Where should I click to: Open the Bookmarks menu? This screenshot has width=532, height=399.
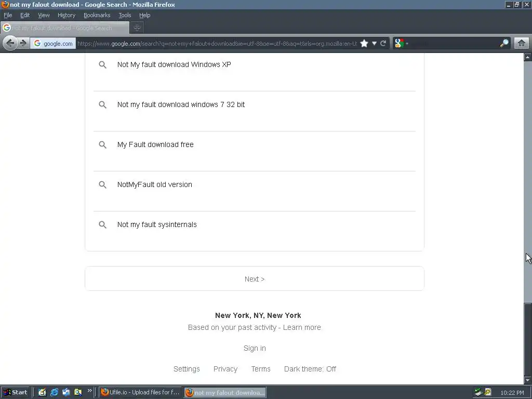tap(97, 15)
